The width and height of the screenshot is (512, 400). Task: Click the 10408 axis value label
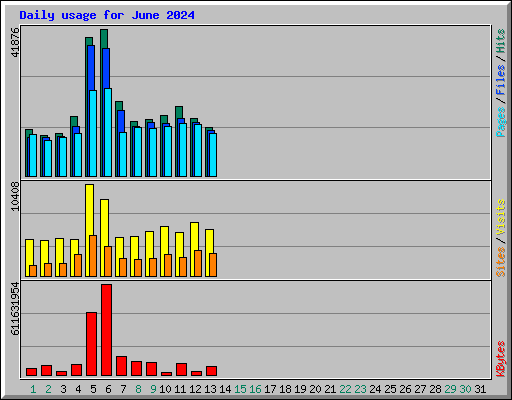coord(15,196)
